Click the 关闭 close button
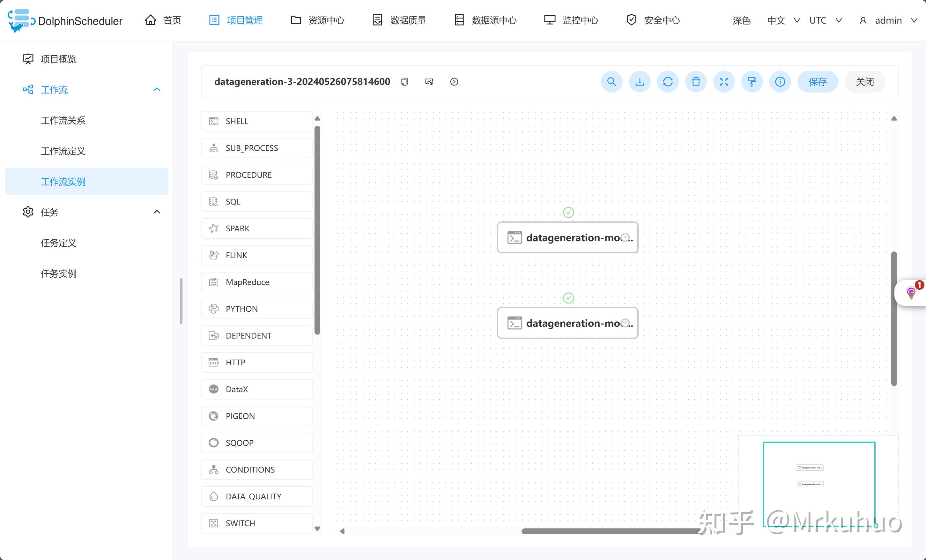Image resolution: width=926 pixels, height=560 pixels. [x=864, y=82]
